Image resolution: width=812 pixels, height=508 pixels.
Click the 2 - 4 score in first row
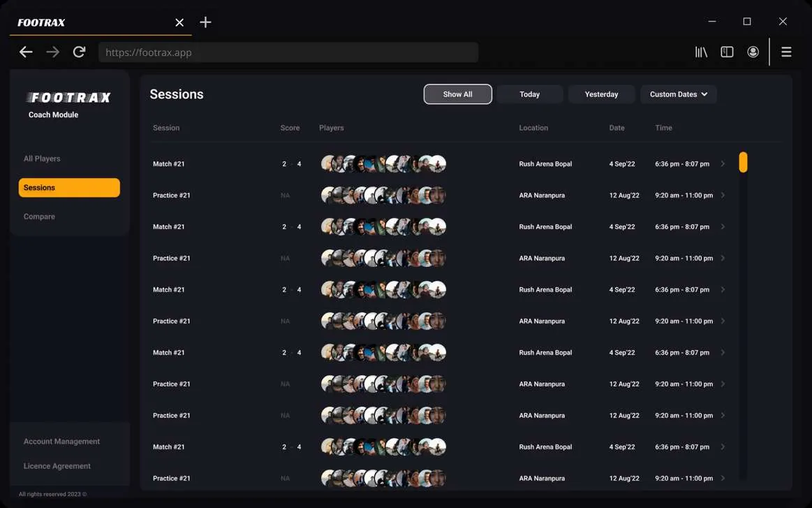[x=292, y=164]
